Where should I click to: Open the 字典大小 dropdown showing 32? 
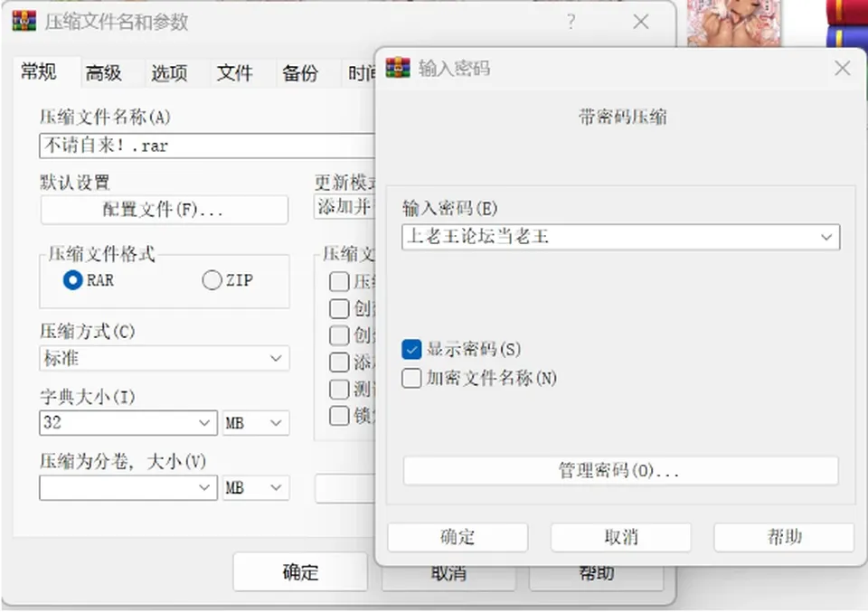pos(128,423)
